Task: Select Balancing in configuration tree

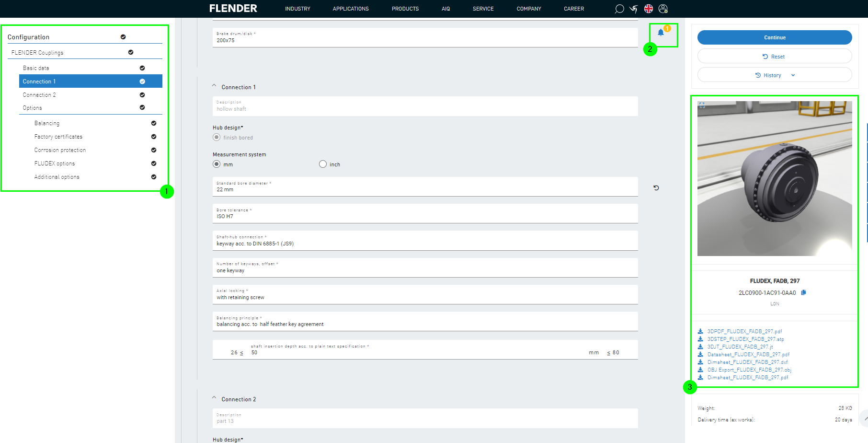Action: (x=47, y=123)
